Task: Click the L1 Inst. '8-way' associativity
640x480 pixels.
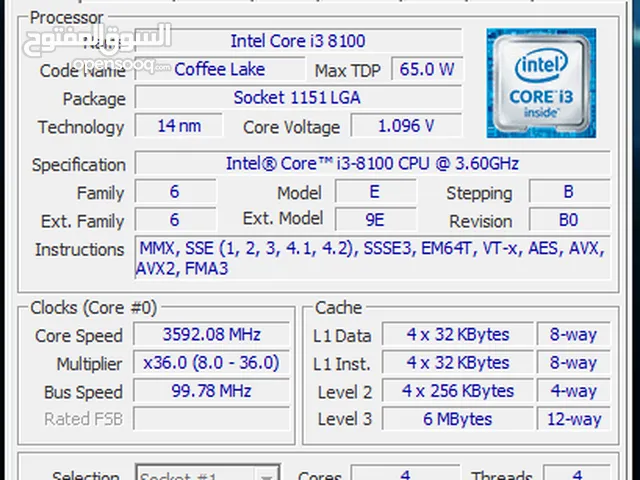Action: (x=574, y=362)
